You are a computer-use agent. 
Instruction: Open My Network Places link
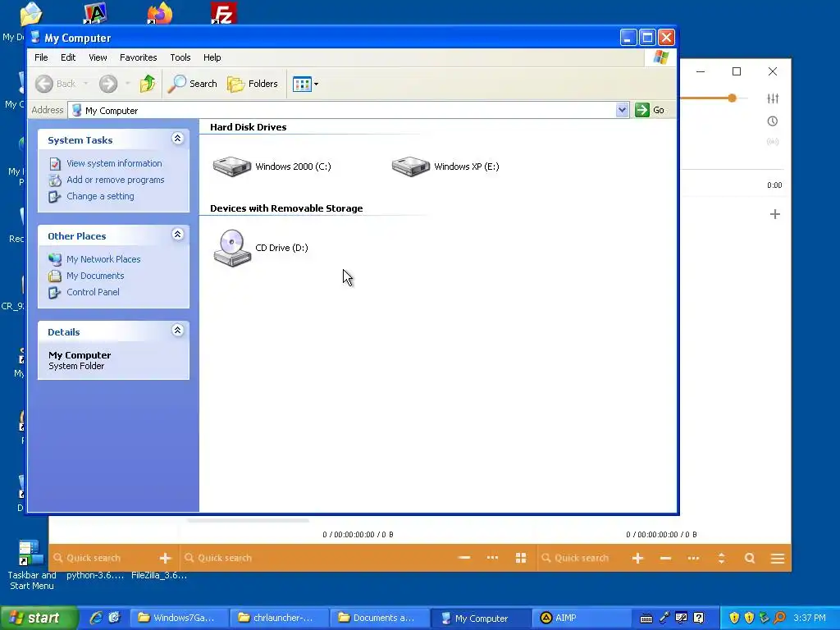[x=103, y=259]
